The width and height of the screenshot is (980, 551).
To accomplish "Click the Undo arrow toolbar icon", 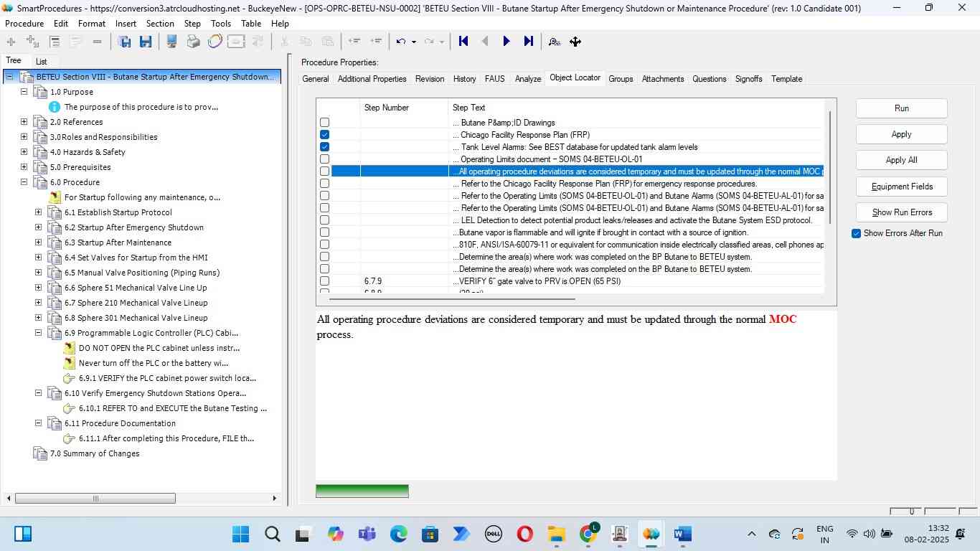I will click(401, 42).
